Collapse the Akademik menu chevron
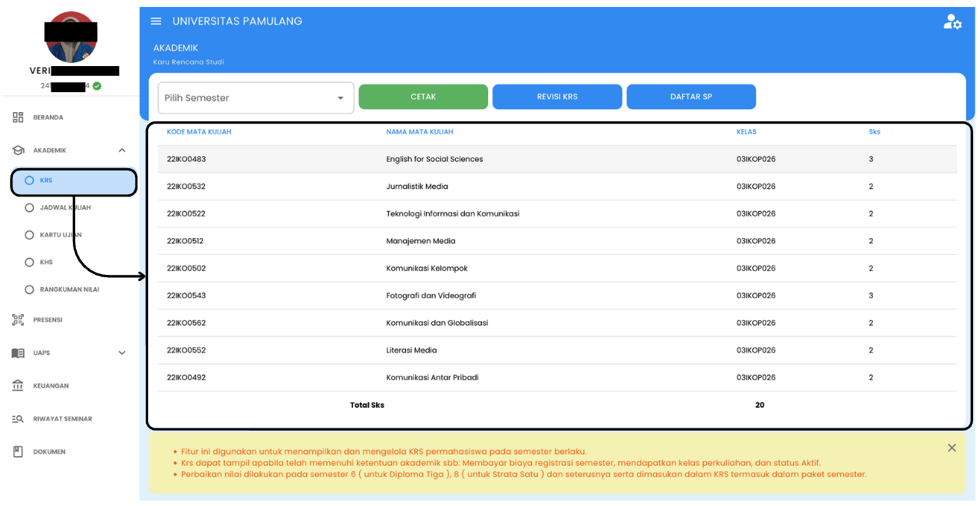The height and width of the screenshot is (506, 980). [122, 150]
